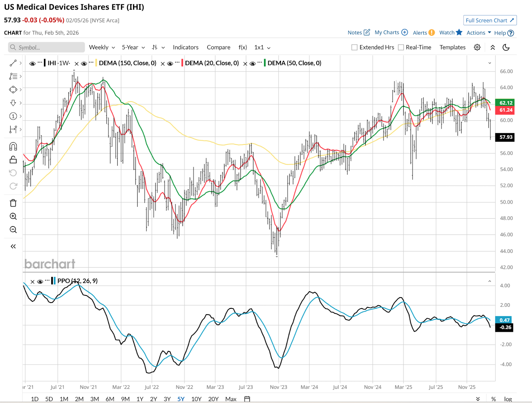Select the down arrow marker tool
Viewport: 532px width, 403px height.
[x=13, y=103]
